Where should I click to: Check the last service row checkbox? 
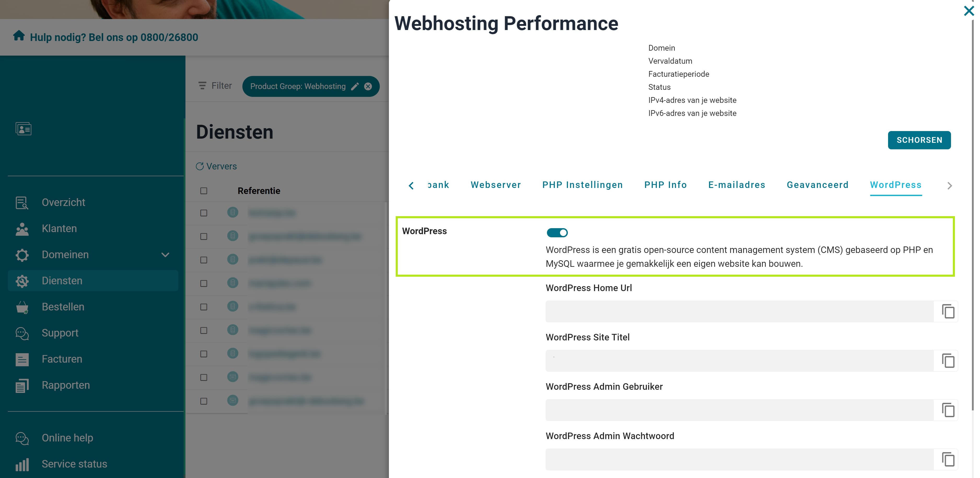204,401
